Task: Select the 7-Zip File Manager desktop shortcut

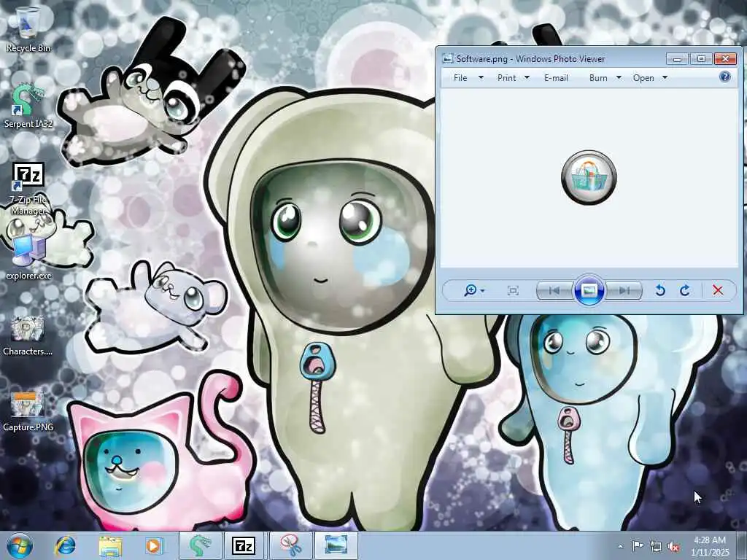Action: tap(28, 188)
